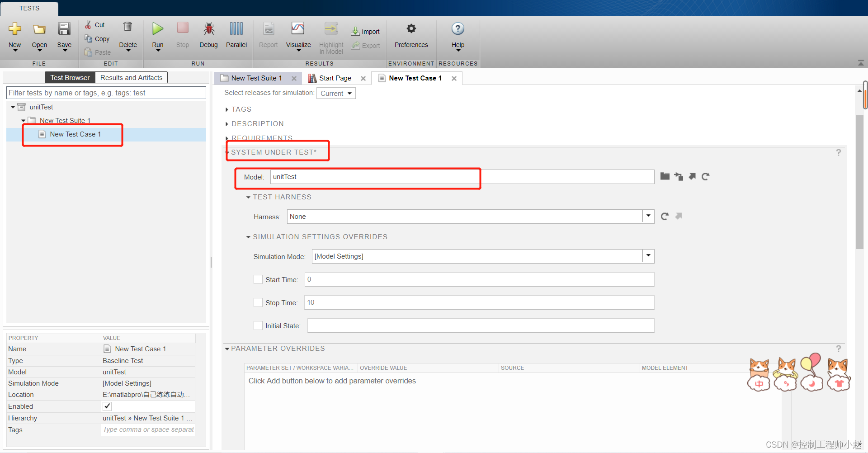Close the Start Page tab
Screen dimensions: 868x453
pyautogui.click(x=363, y=78)
